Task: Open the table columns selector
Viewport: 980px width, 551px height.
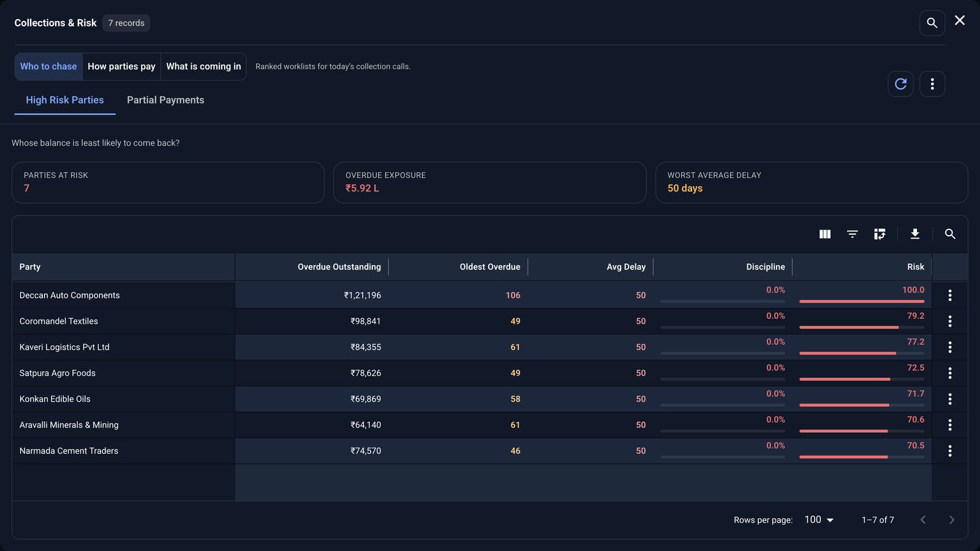Action: [x=825, y=234]
